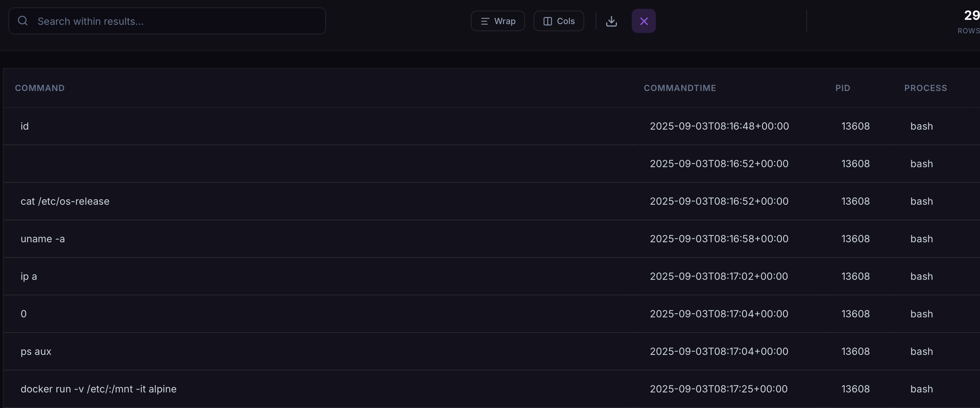The height and width of the screenshot is (408, 980).
Task: Download the results with the download icon
Action: 611,21
